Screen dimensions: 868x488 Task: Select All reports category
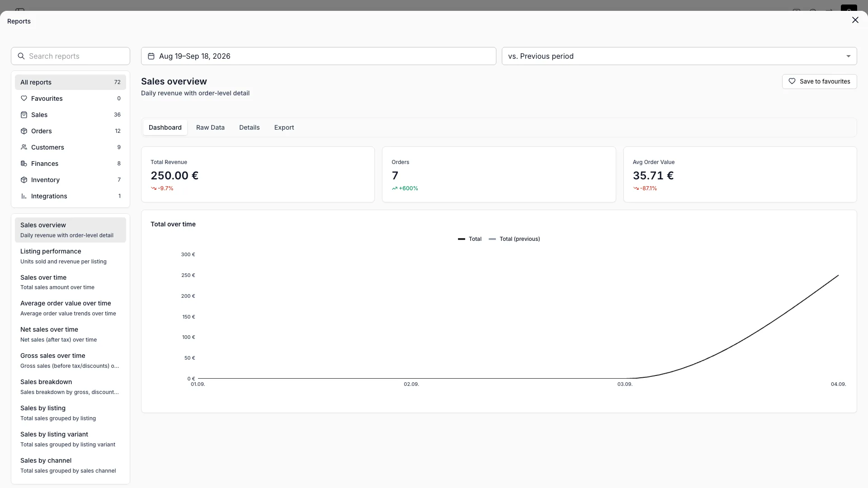(x=71, y=82)
